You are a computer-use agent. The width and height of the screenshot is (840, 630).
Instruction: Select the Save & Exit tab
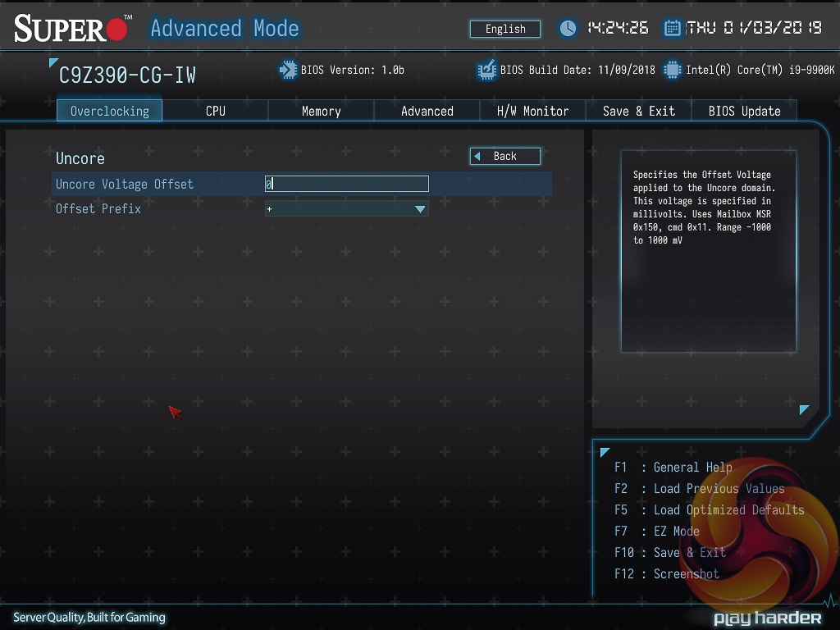pyautogui.click(x=638, y=111)
